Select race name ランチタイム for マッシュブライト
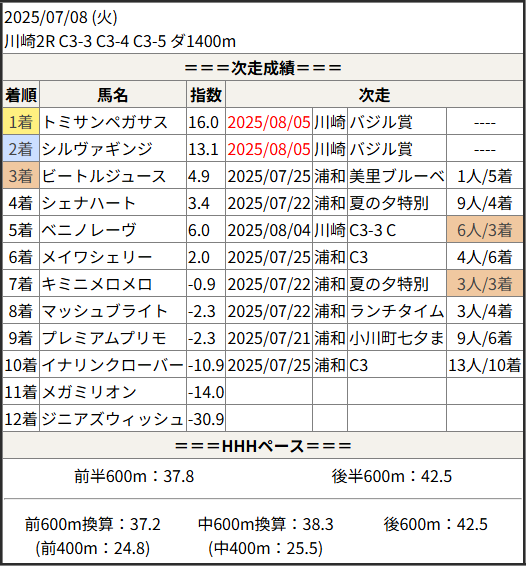The height and width of the screenshot is (566, 526). point(397,311)
